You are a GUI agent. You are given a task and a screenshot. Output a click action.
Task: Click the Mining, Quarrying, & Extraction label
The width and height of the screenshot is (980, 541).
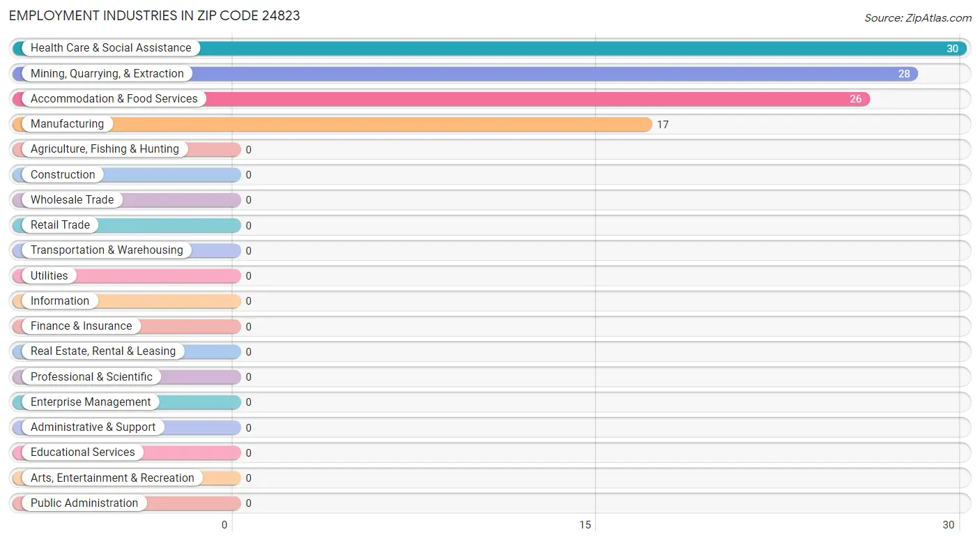tap(107, 73)
